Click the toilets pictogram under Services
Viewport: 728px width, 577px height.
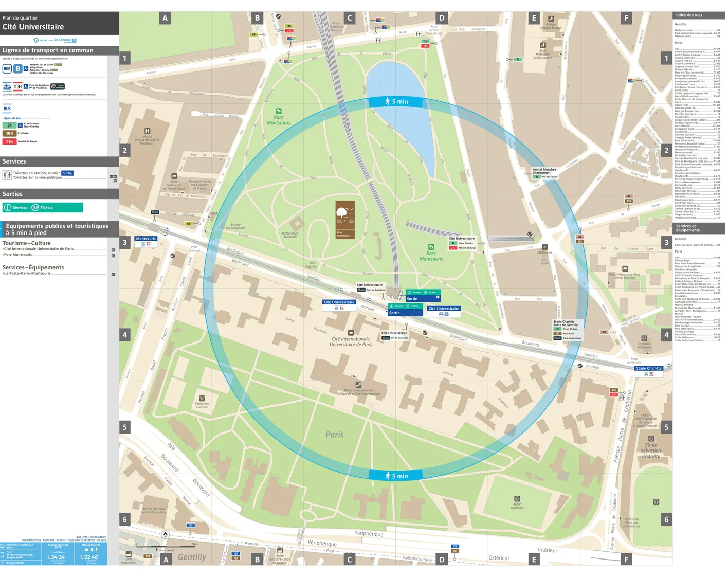[x=7, y=175]
